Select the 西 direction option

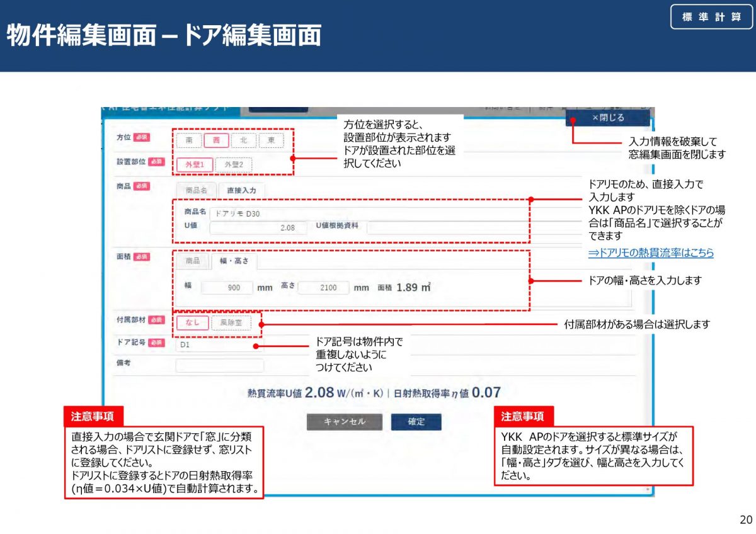click(217, 140)
